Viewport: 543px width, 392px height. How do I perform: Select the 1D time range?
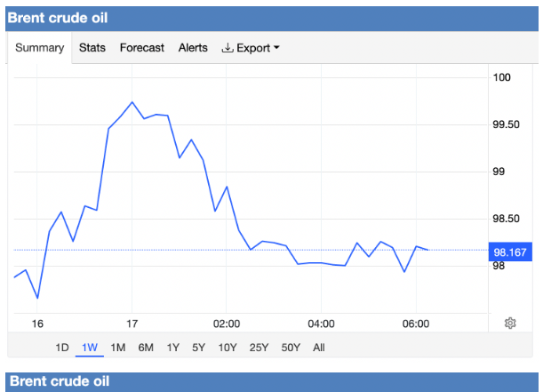pyautogui.click(x=62, y=348)
